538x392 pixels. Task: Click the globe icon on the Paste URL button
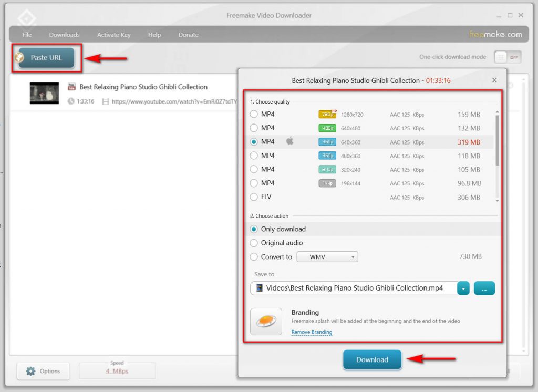pyautogui.click(x=19, y=57)
